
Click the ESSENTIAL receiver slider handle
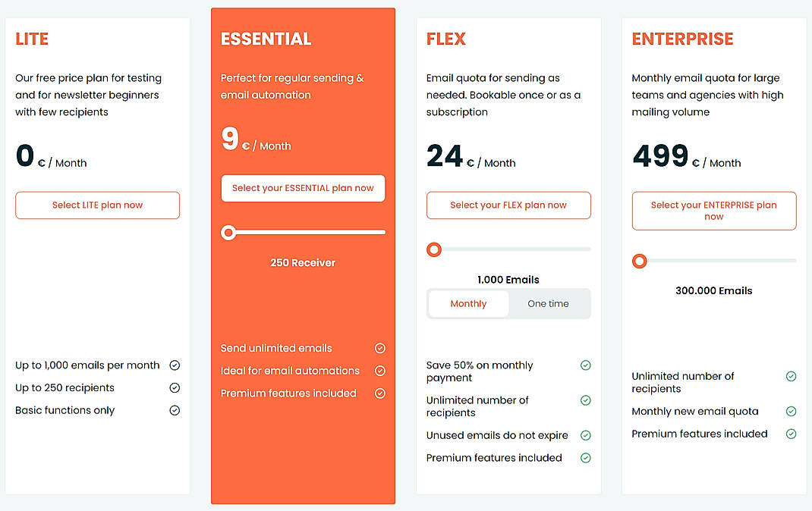tap(228, 233)
